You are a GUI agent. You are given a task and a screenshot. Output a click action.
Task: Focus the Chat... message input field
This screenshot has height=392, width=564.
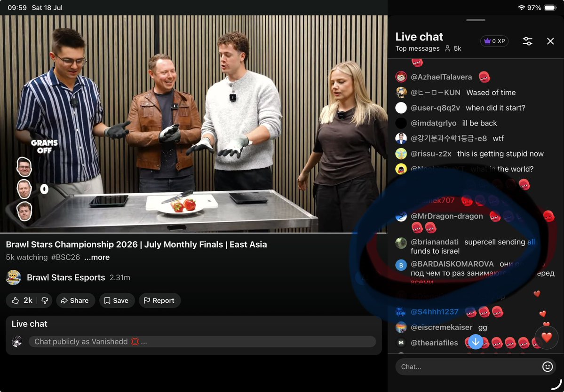click(x=476, y=367)
